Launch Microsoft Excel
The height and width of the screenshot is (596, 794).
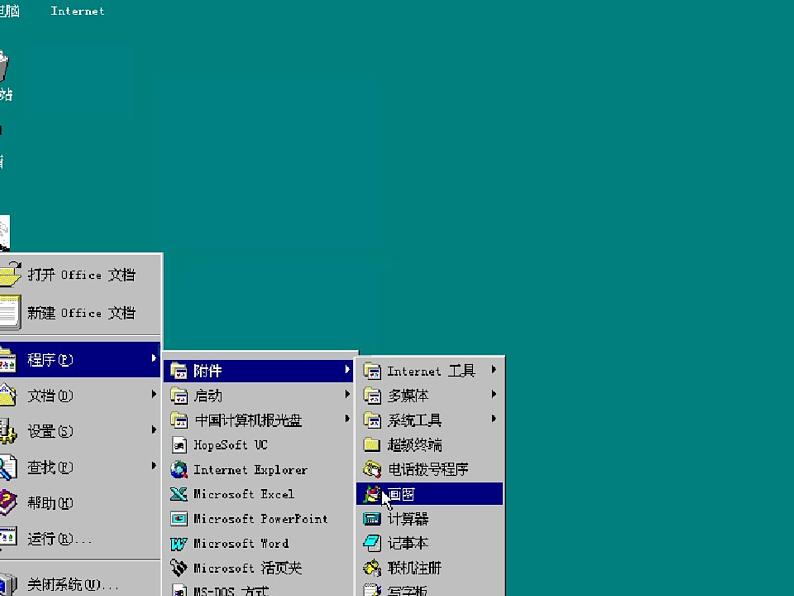point(259,494)
